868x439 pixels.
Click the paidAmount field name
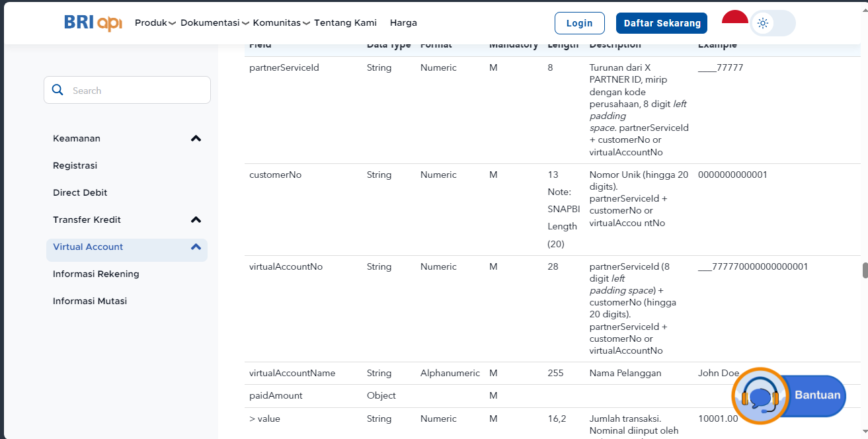tap(276, 395)
